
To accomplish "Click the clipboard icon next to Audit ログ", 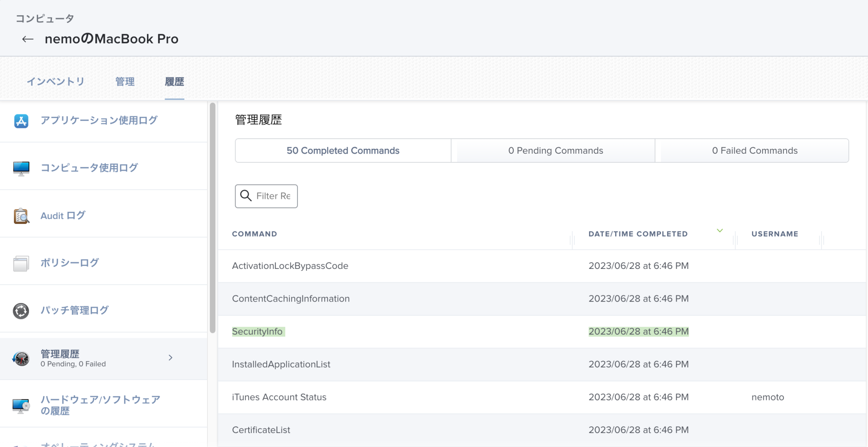I will (21, 215).
